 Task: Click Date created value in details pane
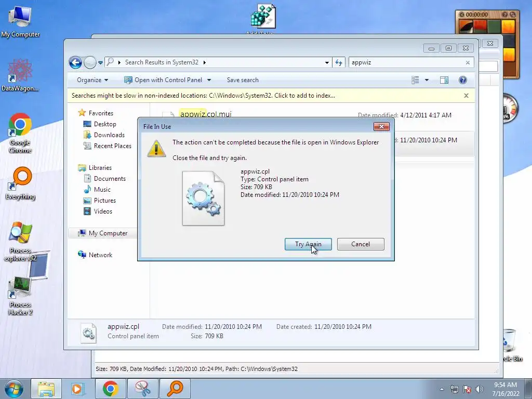(x=343, y=327)
